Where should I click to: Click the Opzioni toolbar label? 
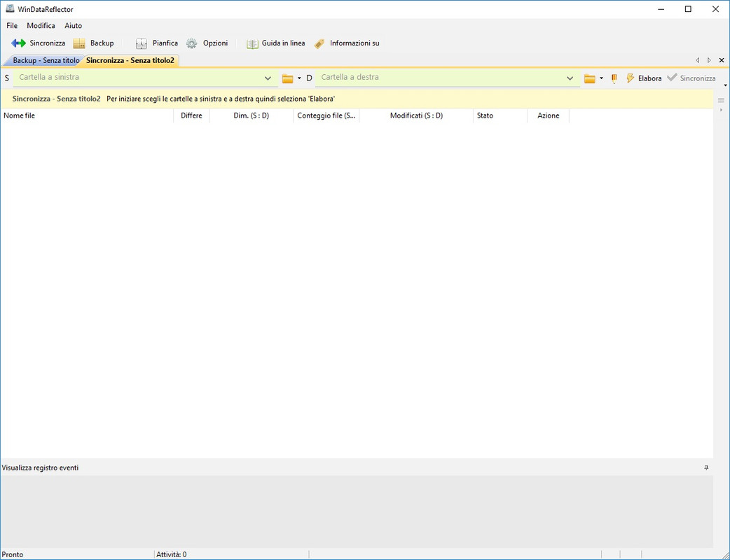pos(216,43)
